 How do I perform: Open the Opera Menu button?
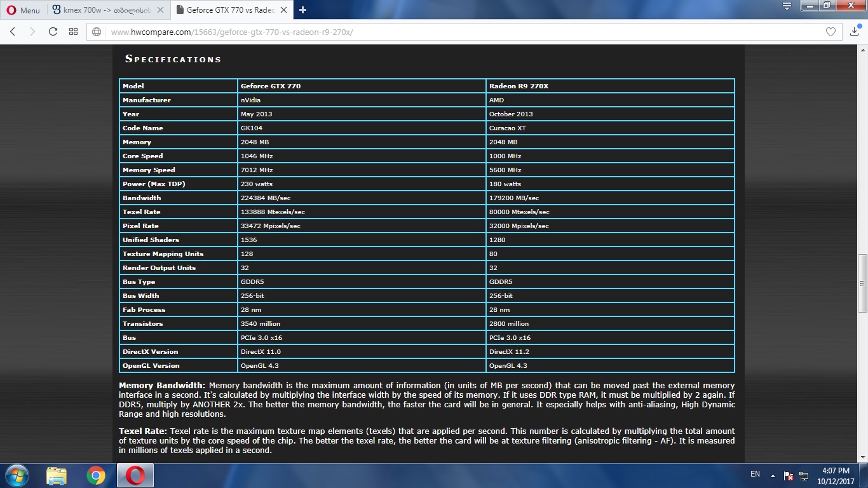[23, 10]
